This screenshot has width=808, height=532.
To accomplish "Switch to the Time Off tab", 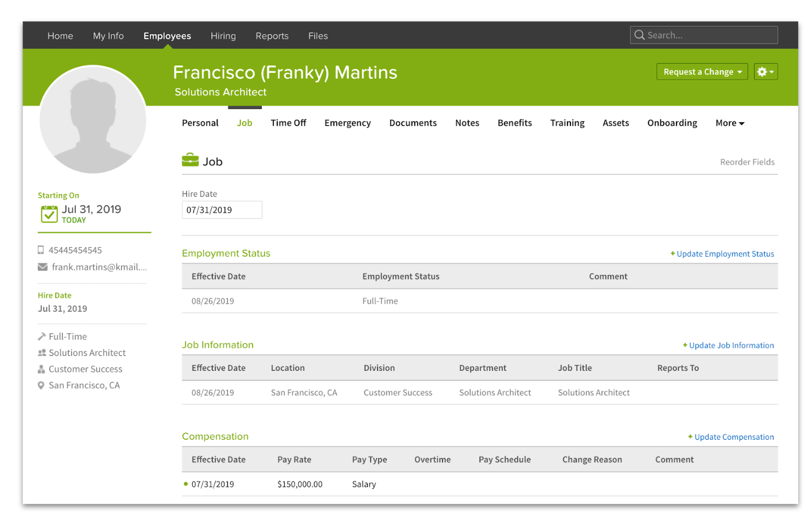I will tap(288, 123).
